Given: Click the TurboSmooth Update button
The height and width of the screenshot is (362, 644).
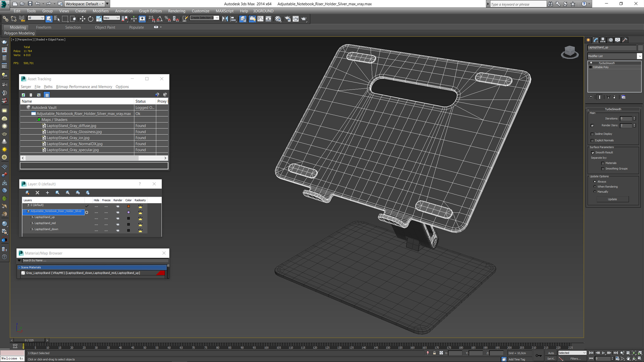Looking at the screenshot, I should click(612, 199).
